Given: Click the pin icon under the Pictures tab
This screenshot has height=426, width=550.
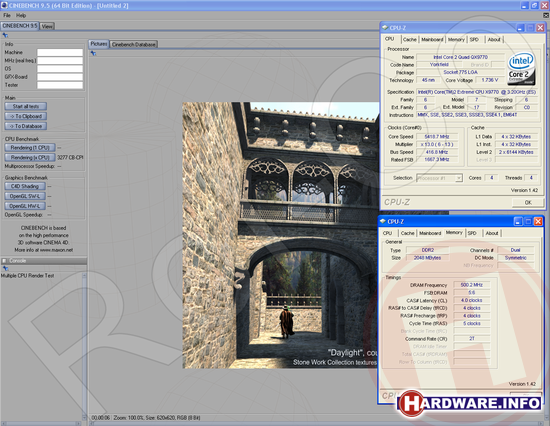Looking at the screenshot, I should tap(93, 53).
